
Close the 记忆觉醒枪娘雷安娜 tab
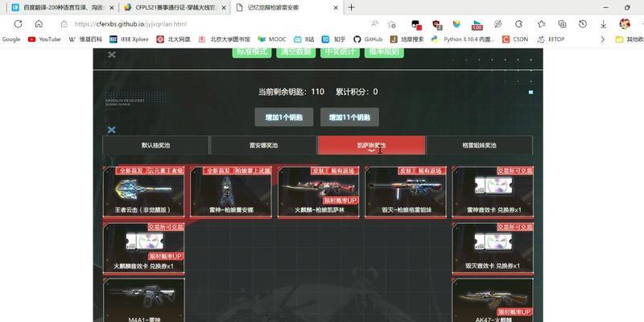[x=336, y=7]
